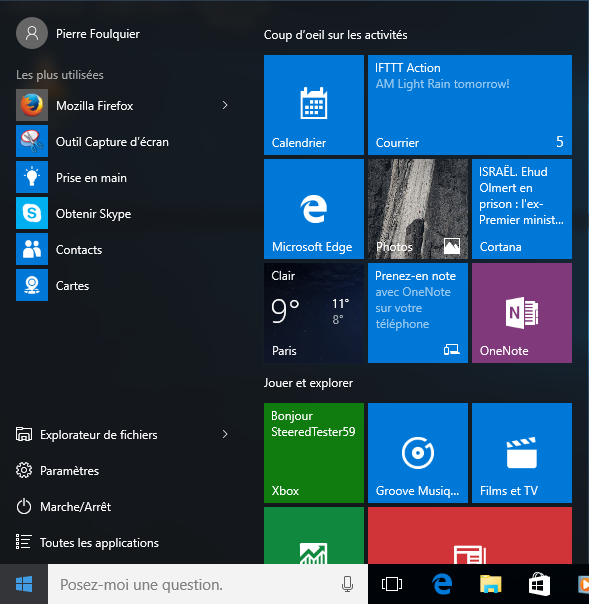This screenshot has height=604, width=589.
Task: Open Obtenir Skype app
Action: (x=123, y=213)
